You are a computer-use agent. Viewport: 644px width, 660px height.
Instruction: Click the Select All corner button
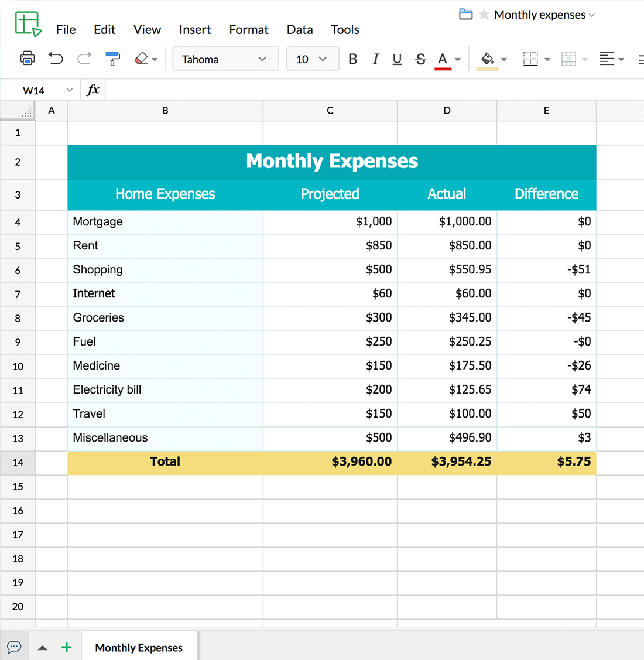[x=18, y=110]
